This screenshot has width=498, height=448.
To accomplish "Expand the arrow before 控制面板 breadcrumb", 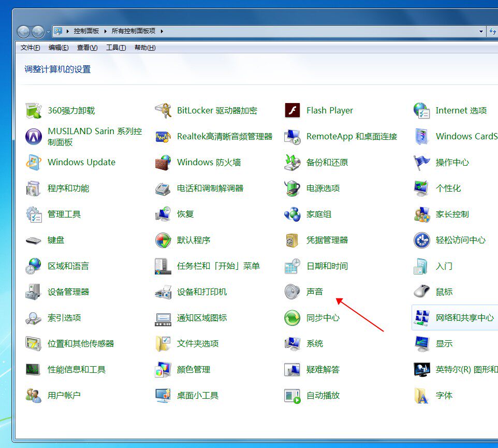I will coord(68,31).
